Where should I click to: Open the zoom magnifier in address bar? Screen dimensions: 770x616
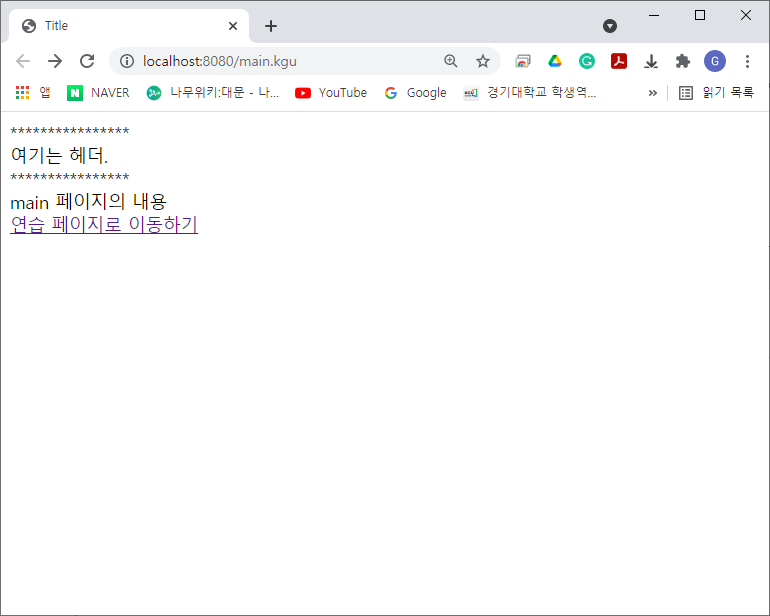tap(451, 61)
